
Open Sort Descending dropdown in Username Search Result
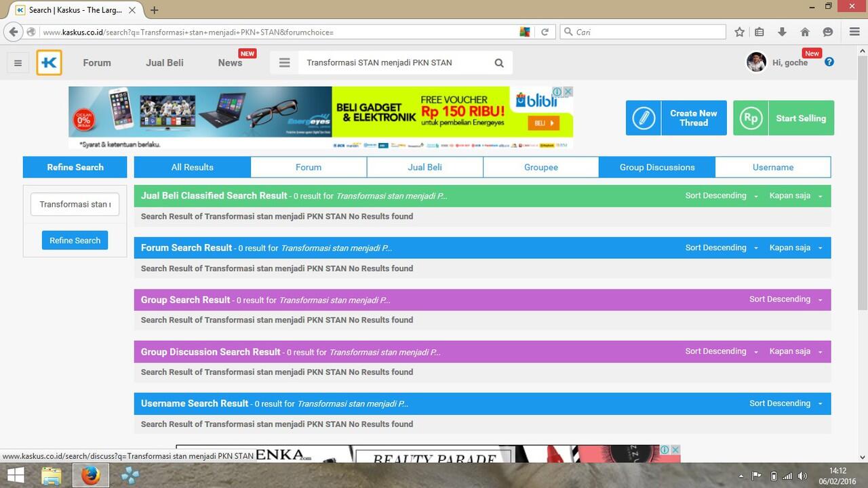coord(785,403)
